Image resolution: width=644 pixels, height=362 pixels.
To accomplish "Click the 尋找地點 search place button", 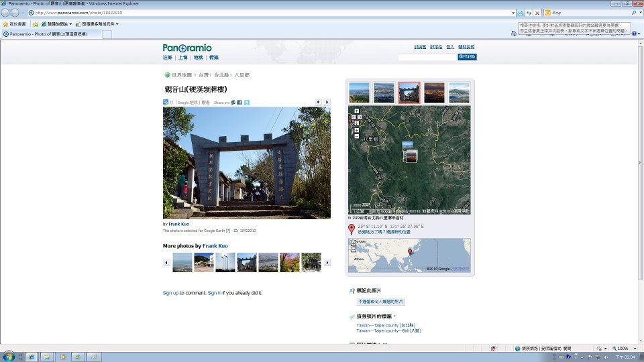I will pos(467,57).
